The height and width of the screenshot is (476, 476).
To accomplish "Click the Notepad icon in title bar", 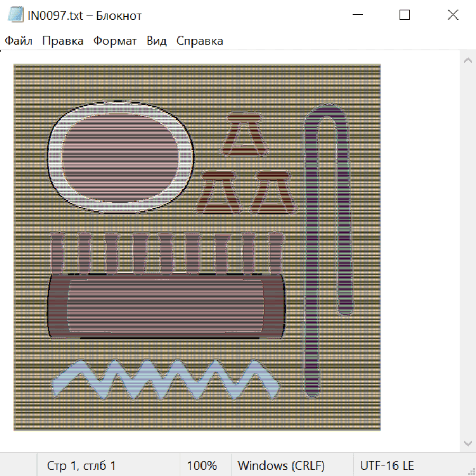I will (x=16, y=15).
